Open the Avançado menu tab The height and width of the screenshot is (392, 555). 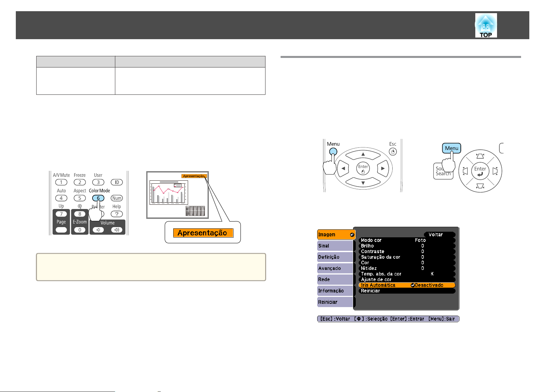point(335,268)
